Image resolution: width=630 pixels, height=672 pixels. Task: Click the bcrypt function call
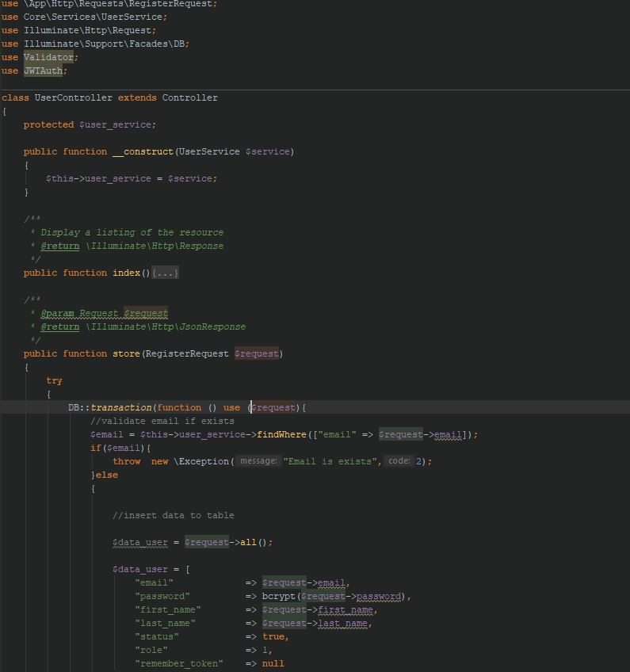(279, 596)
